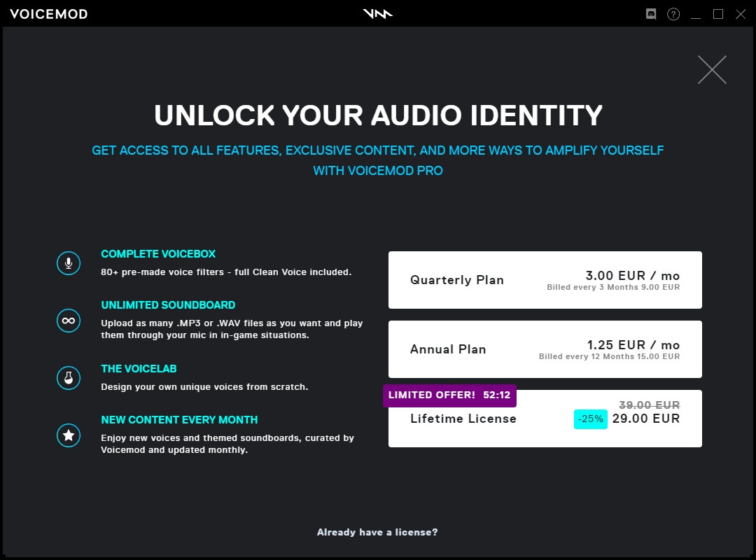Maximize the Voicemod window
This screenshot has height=560, width=756.
718,14
